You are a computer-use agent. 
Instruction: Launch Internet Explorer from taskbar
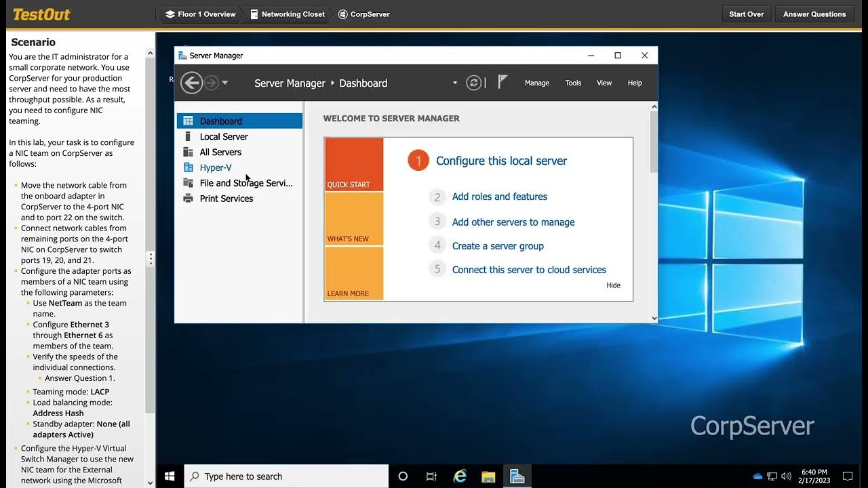[x=460, y=476]
